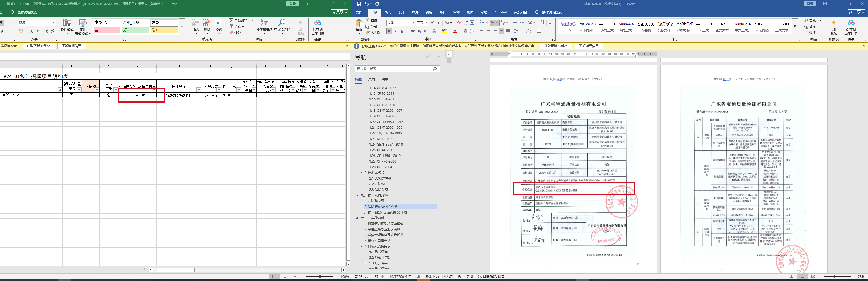Open the 审阅 tab in Word ribbon
The image size is (868, 281).
456,12
